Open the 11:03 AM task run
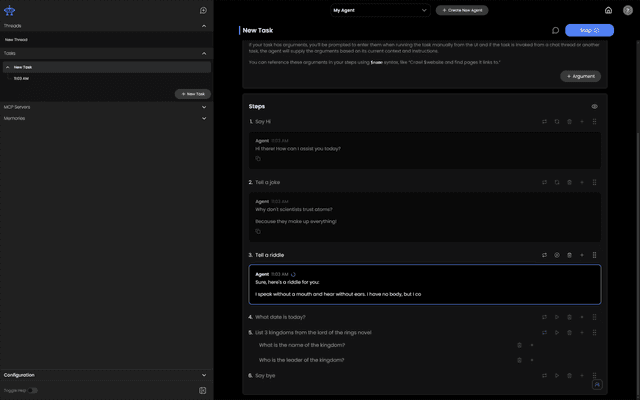 coord(21,78)
